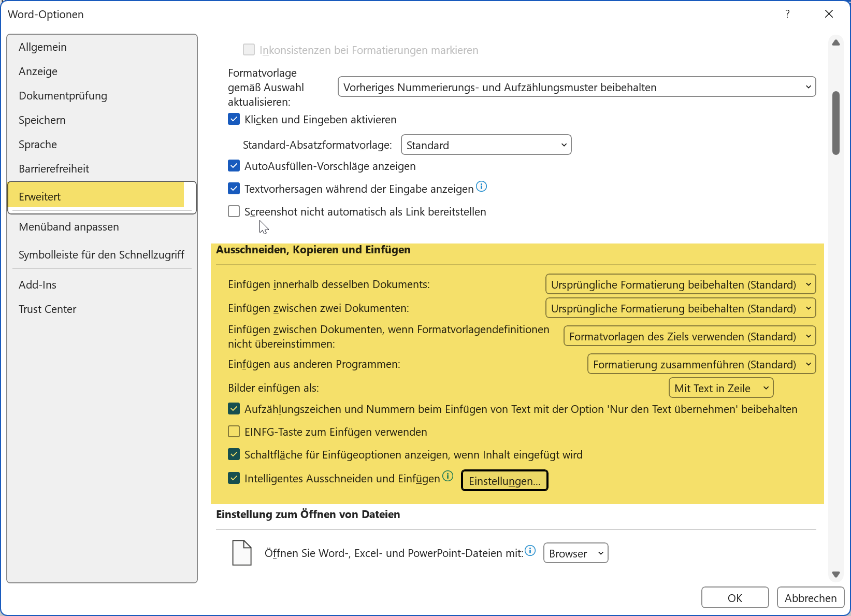The height and width of the screenshot is (616, 851).
Task: Open the Trust Center category
Action: coord(102,309)
